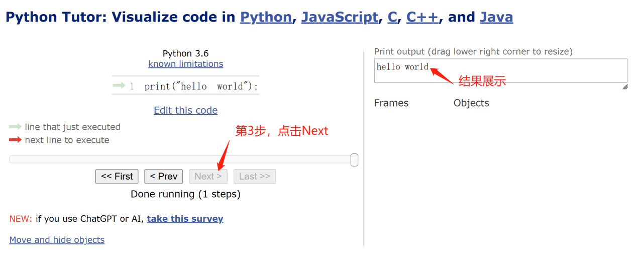Viewport: 644px width, 254px height.
Task: Click the Last >> button
Action: coord(255,177)
